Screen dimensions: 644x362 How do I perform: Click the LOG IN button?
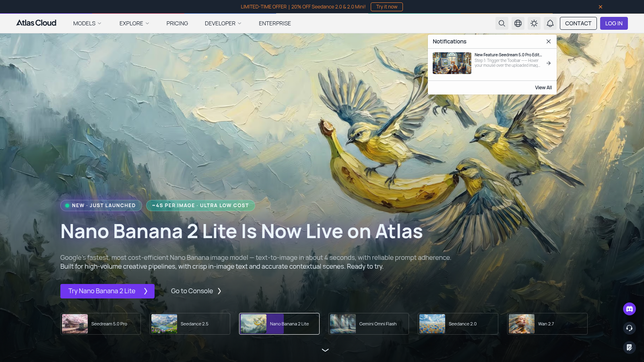point(614,23)
